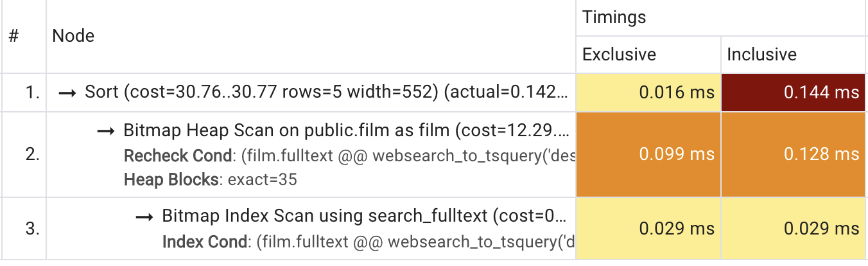Click the 0.029 ms exclusive cell
The height and width of the screenshot is (266, 868).
pyautogui.click(x=648, y=229)
